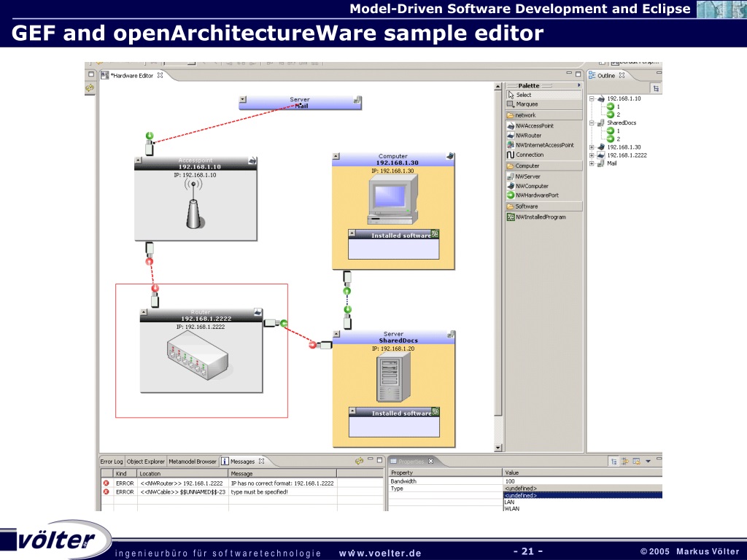Select port 1 under 192.168.1.10 in Outline
The image size is (747, 560).
tap(614, 106)
